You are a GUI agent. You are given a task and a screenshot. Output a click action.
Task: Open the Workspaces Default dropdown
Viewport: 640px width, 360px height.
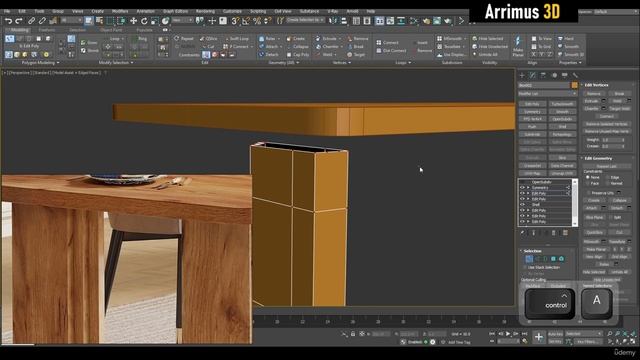(615, 12)
